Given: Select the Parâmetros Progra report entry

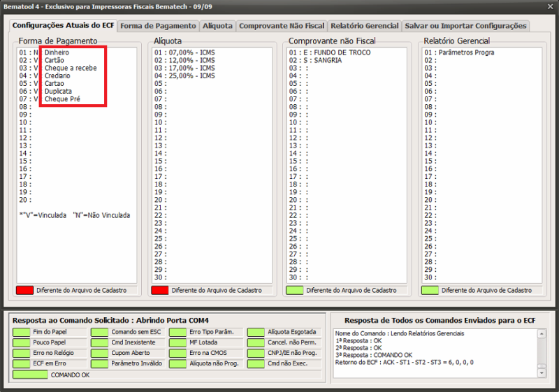Looking at the screenshot, I should point(465,52).
